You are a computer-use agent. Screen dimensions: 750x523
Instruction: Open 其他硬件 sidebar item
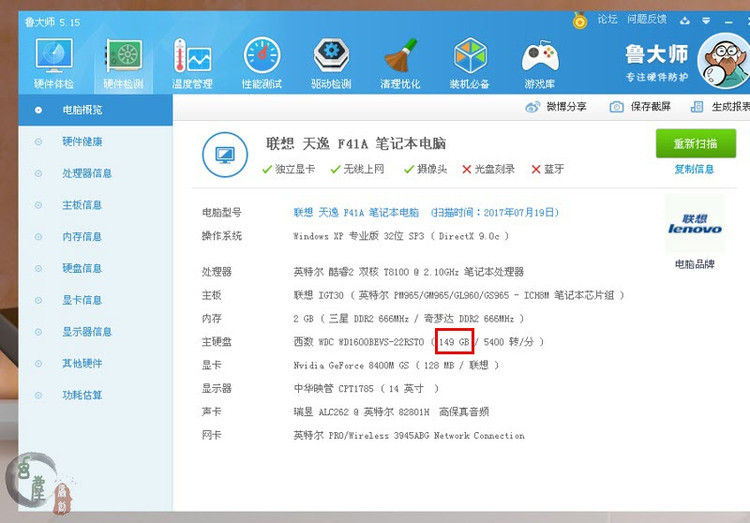(82, 363)
